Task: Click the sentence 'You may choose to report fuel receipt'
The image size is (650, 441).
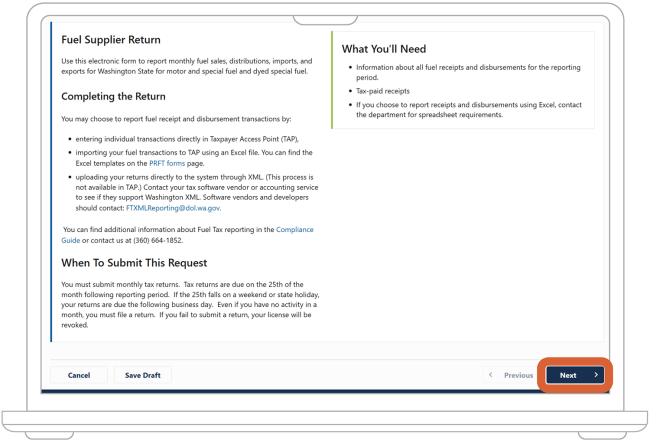Action: coord(176,119)
